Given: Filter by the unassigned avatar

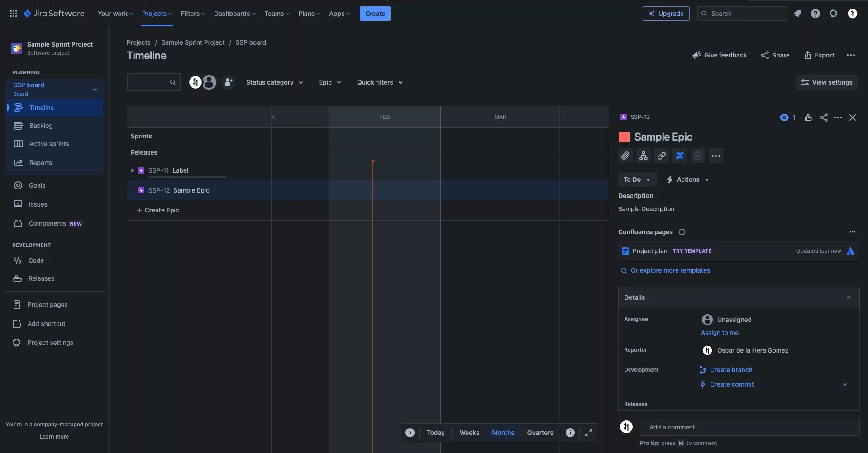Looking at the screenshot, I should click(x=209, y=82).
